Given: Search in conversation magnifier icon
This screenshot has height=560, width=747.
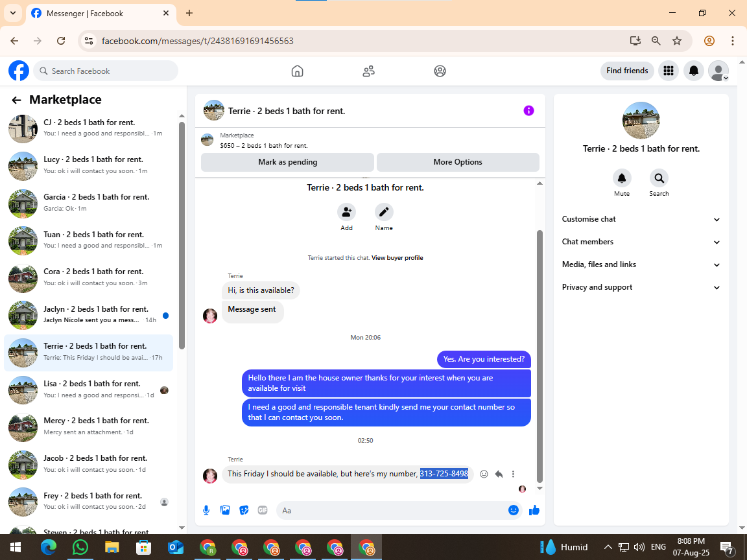Looking at the screenshot, I should 659,178.
